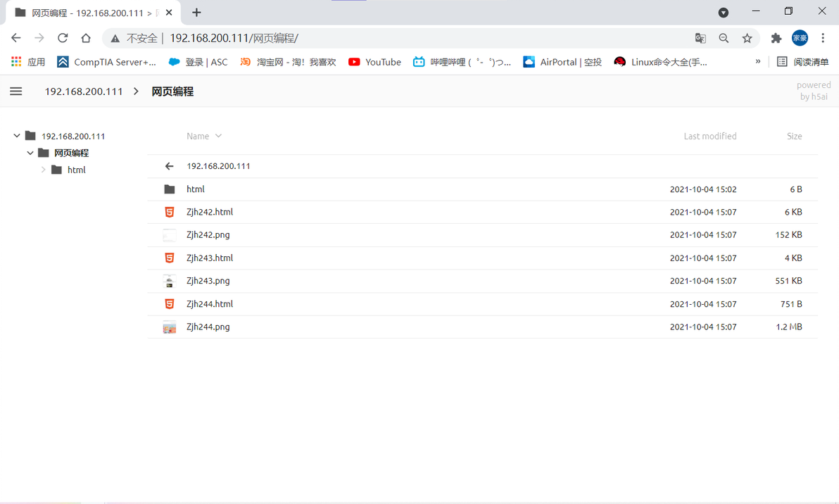This screenshot has width=839, height=504.
Task: Click the back arrow to parent folder
Action: [169, 166]
